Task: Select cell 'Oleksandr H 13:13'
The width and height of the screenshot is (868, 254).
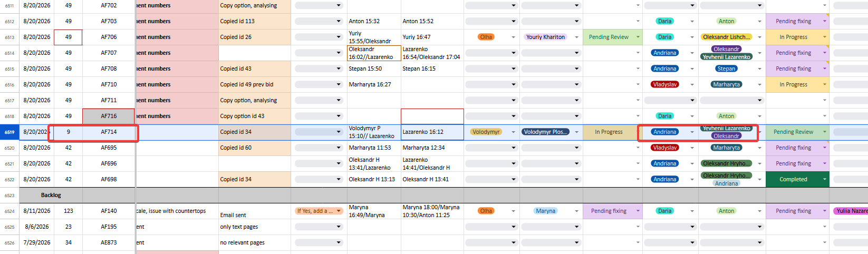Action: click(374, 180)
